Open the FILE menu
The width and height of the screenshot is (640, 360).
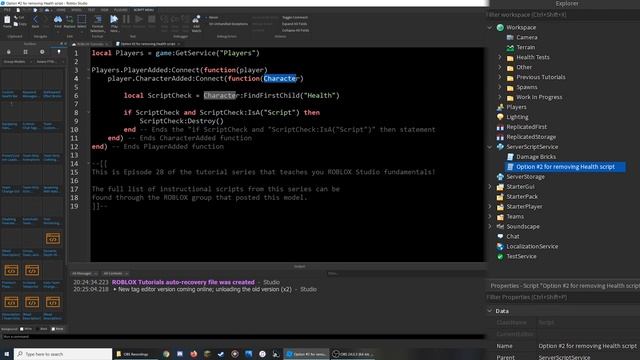[x=7, y=10]
